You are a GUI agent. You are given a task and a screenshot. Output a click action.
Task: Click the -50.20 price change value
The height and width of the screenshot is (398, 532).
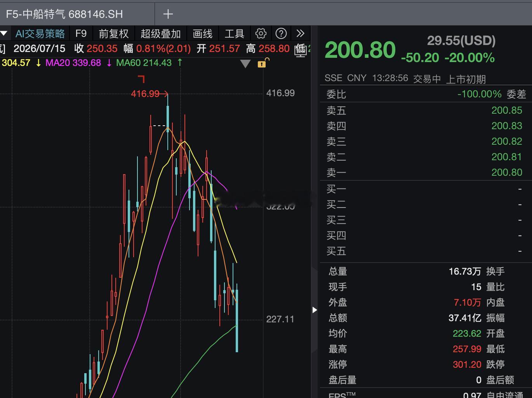(x=420, y=58)
